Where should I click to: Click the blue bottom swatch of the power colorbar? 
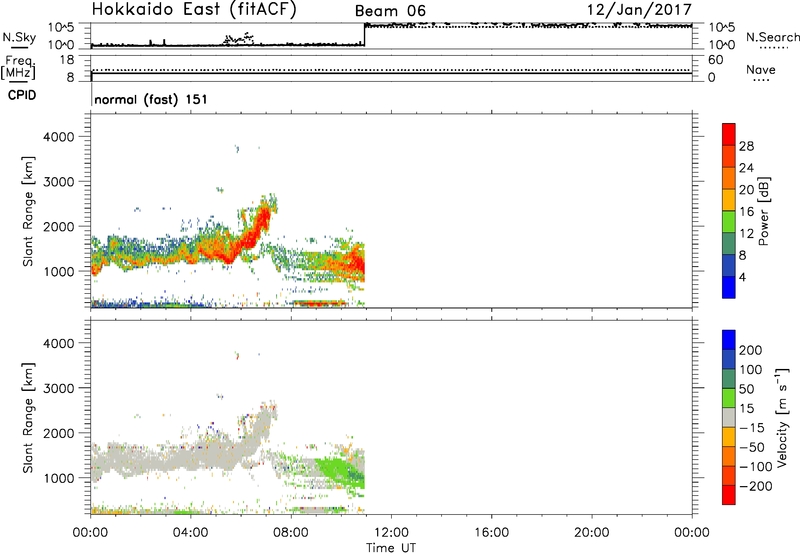tap(729, 287)
